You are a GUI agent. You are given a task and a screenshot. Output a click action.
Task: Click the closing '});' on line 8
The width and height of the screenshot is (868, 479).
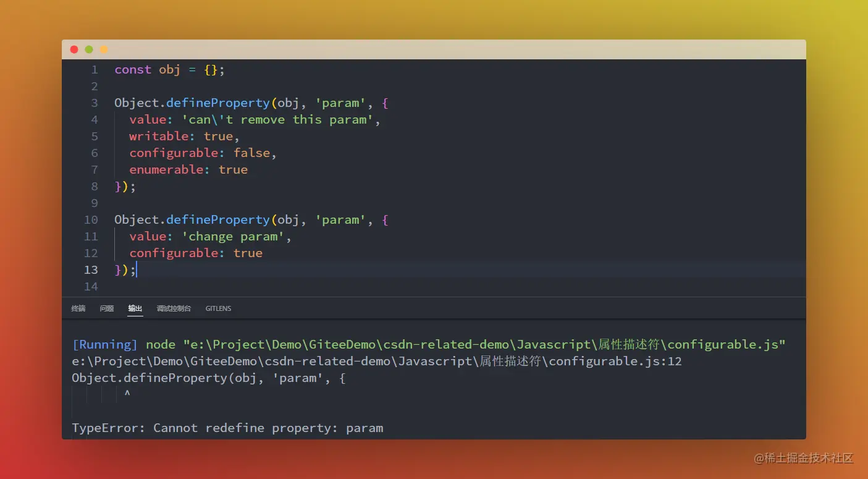coord(125,186)
